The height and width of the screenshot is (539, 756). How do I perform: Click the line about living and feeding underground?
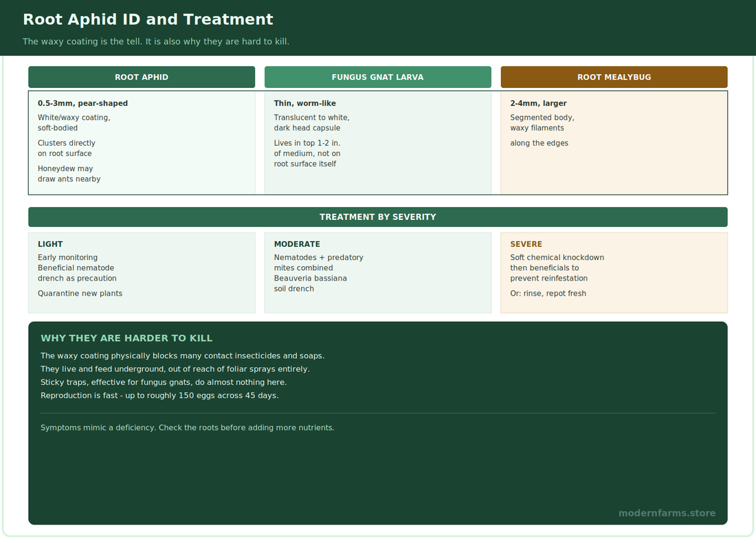pyautogui.click(x=175, y=368)
